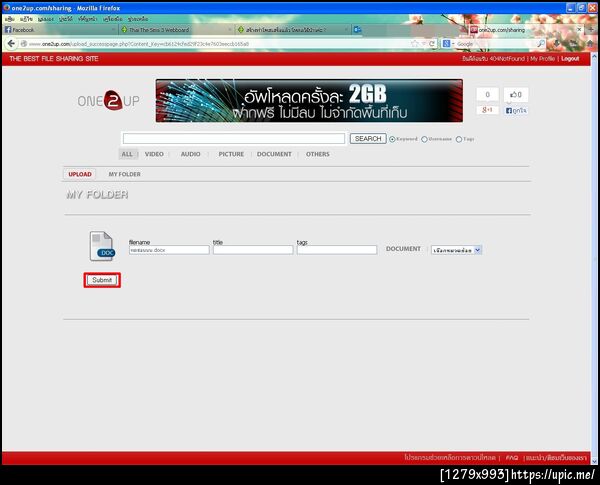Open the first menu in Firefox menu bar
The image size is (600, 485).
(10, 19)
